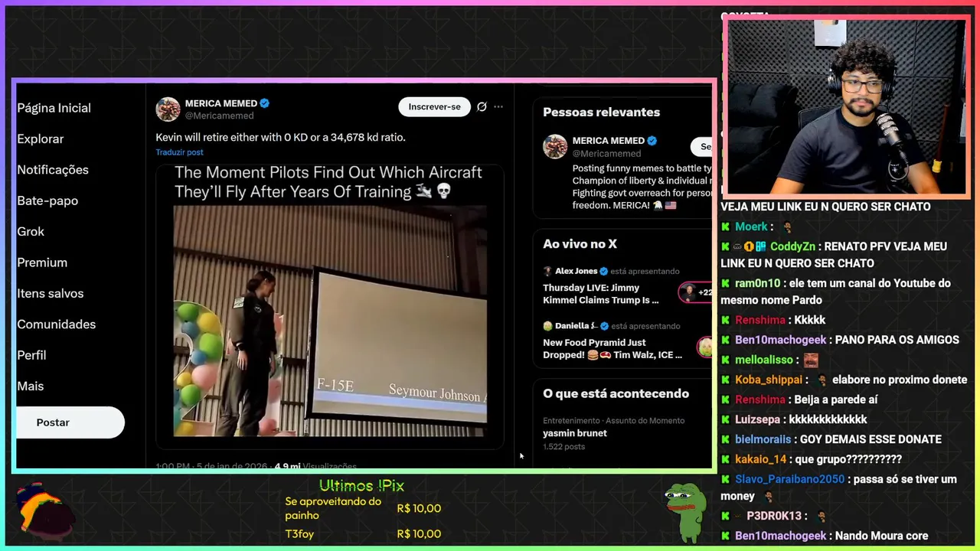
Task: Open Thursday LIVE Jimmy Kimmel broadcast
Action: pos(601,294)
